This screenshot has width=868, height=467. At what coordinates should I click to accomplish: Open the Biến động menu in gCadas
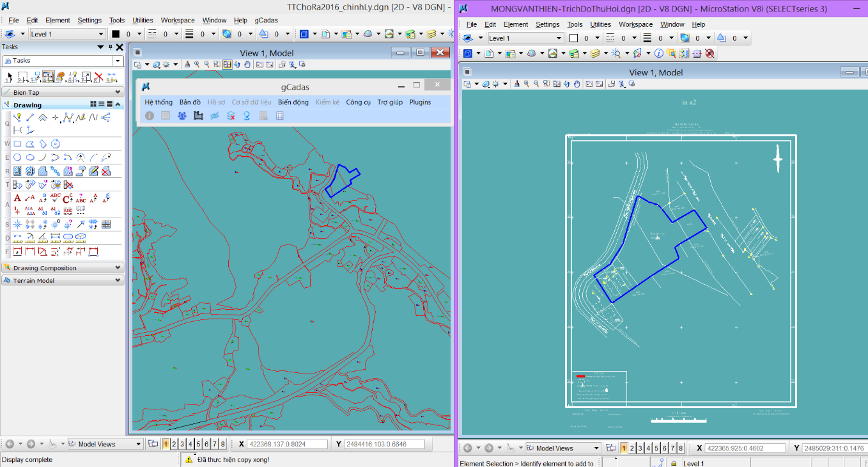point(293,102)
